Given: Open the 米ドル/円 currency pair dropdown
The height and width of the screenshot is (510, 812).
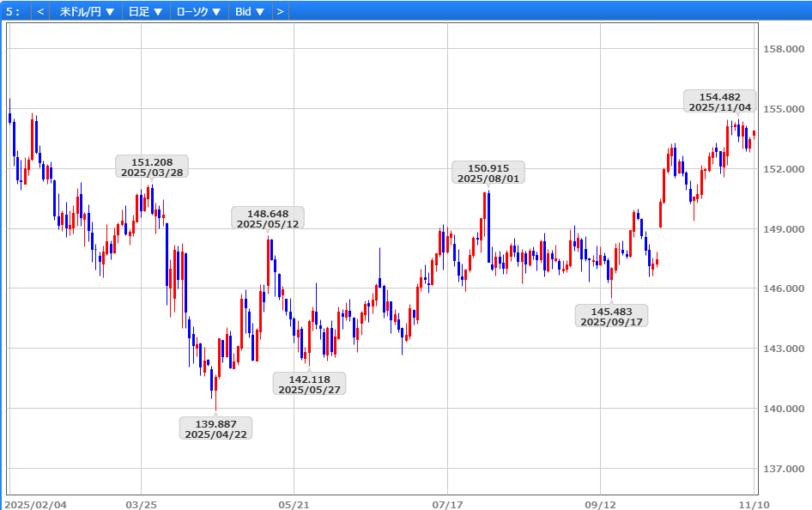Looking at the screenshot, I should coord(87,11).
